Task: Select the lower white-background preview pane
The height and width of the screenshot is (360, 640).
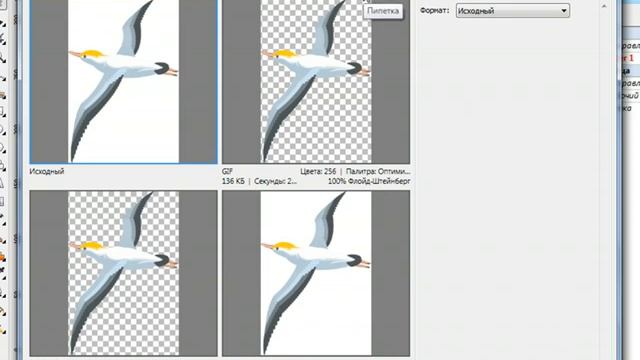Action: pyautogui.click(x=316, y=273)
